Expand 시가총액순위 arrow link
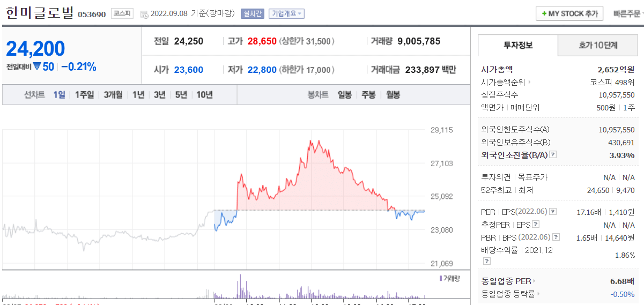The image size is (644, 305). tap(530, 83)
